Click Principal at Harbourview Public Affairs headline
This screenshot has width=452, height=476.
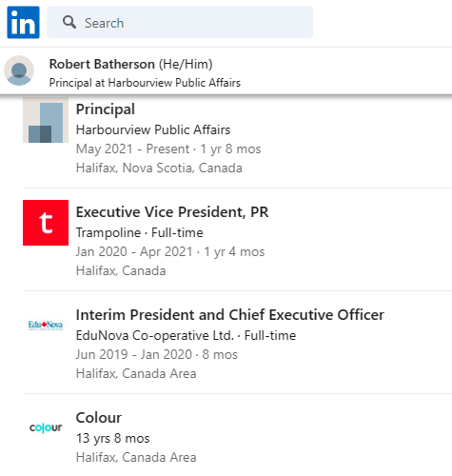145,83
